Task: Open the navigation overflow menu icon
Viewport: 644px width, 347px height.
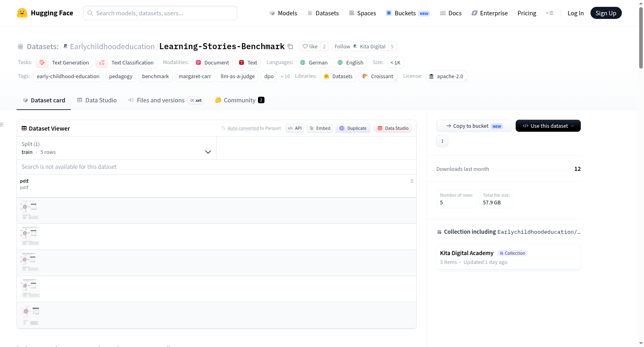Action: point(549,13)
